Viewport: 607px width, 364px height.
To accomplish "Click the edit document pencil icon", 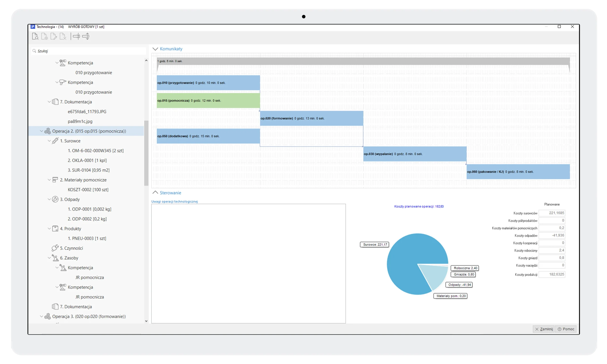I will (53, 36).
